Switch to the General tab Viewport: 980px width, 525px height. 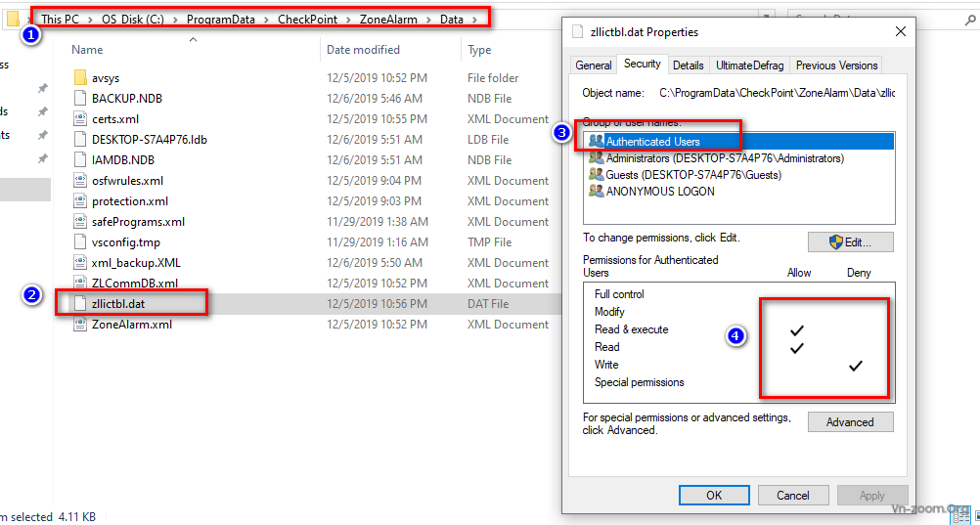594,66
